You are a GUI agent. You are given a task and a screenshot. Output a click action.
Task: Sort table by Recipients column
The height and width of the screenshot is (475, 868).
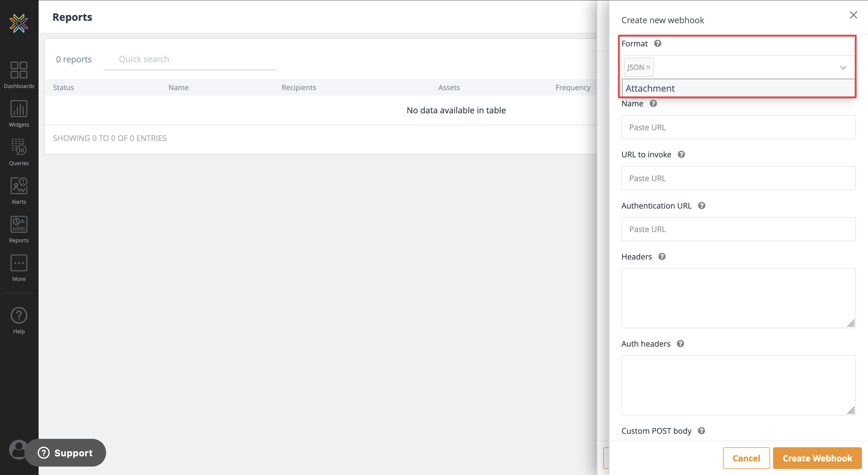299,88
